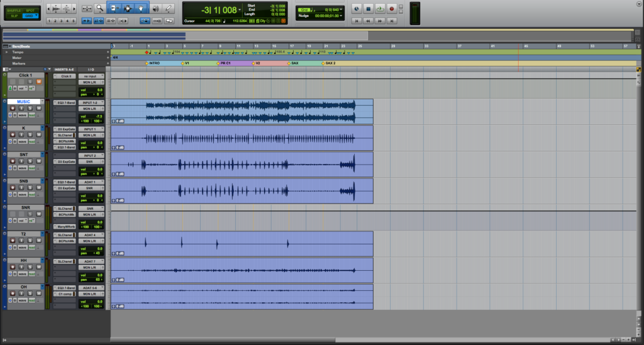
Task: Select the Selector tool
Action: click(128, 8)
